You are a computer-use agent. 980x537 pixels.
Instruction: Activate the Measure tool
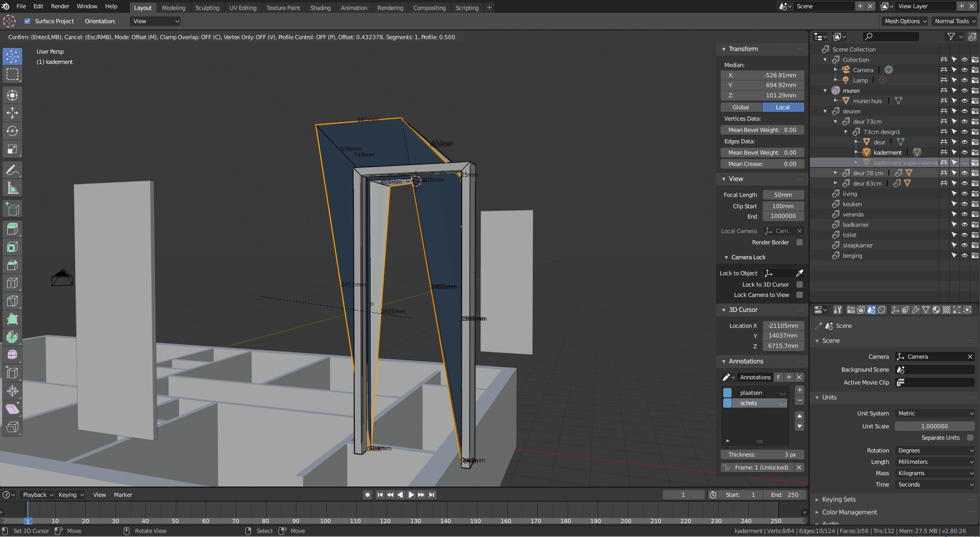point(12,188)
